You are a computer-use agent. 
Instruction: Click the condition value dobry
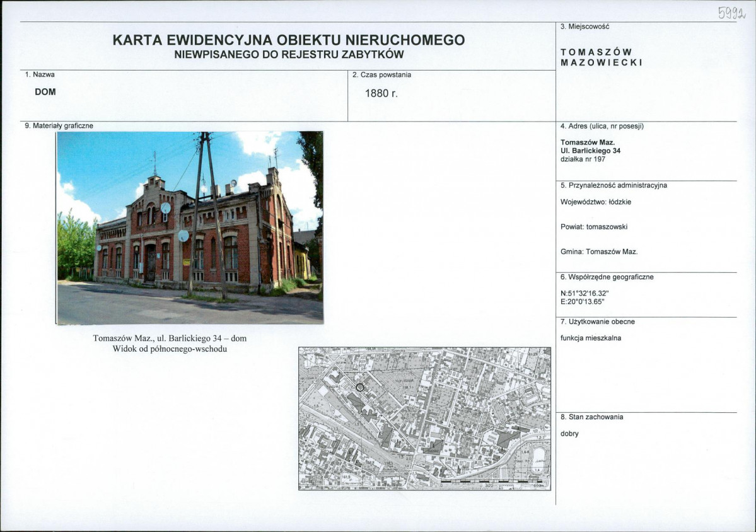tap(569, 433)
